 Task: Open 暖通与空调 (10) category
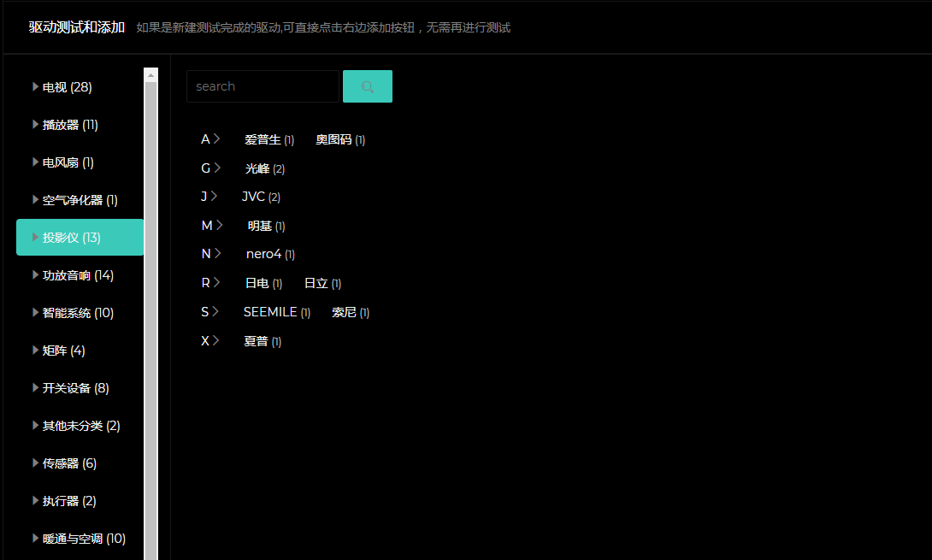pos(84,539)
